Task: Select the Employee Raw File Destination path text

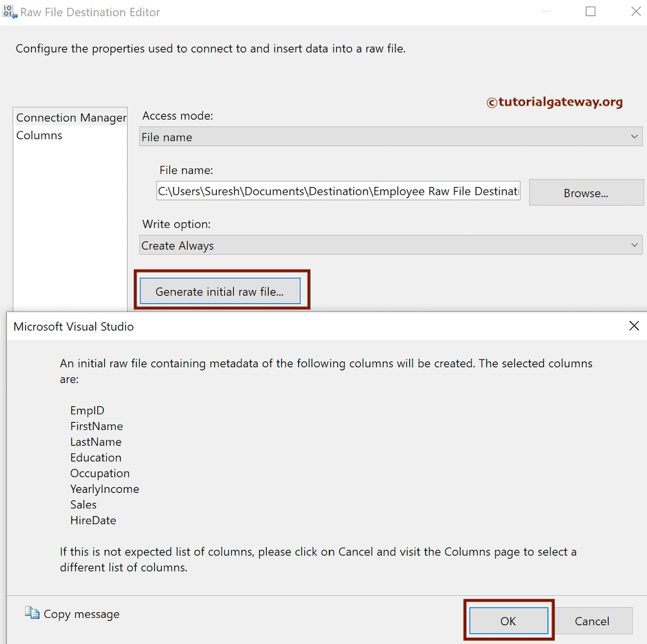Action: click(338, 191)
